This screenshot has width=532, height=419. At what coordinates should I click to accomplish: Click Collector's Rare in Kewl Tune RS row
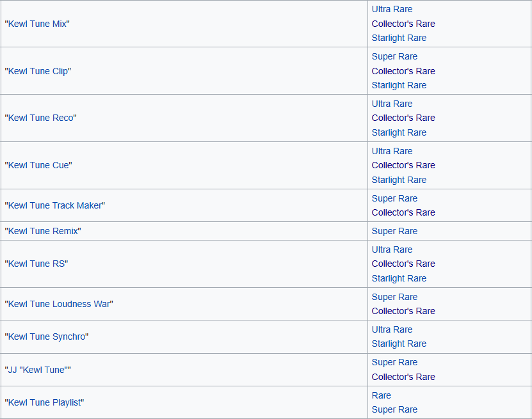click(403, 264)
